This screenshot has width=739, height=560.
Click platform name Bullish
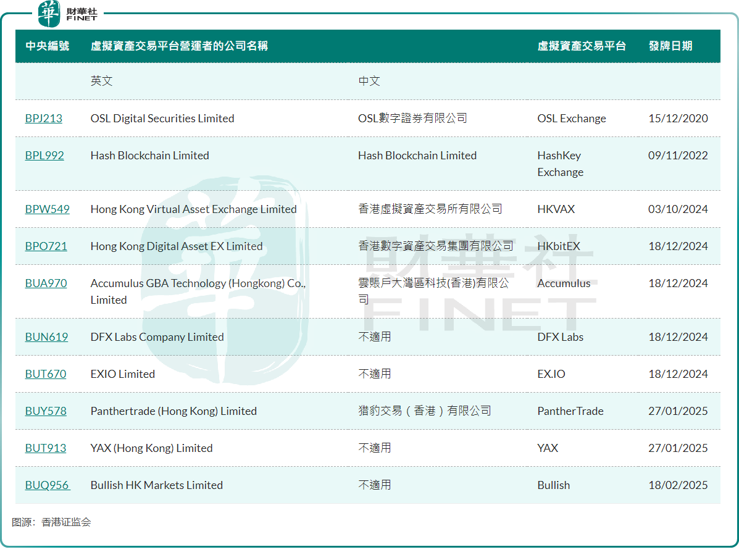click(x=554, y=485)
